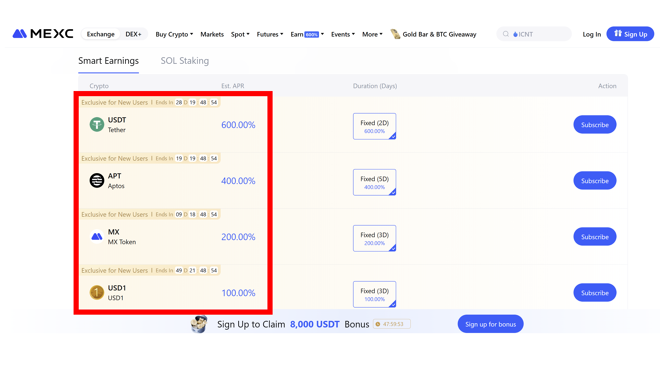The height and width of the screenshot is (371, 660).
Task: Click the gold bar giveaway icon
Action: (x=395, y=34)
